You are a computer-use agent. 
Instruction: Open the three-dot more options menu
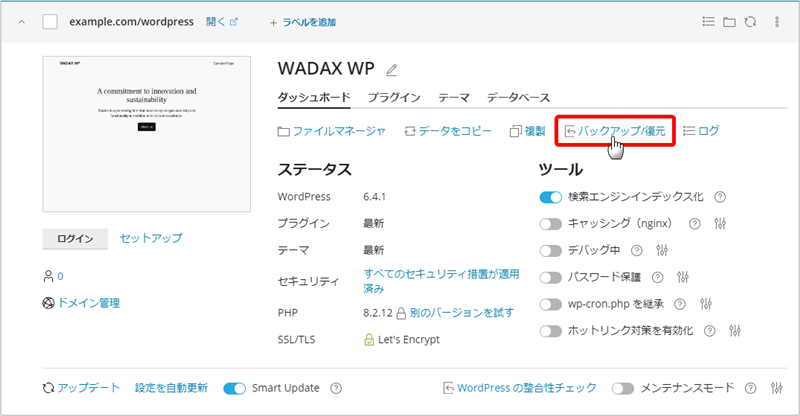(777, 22)
